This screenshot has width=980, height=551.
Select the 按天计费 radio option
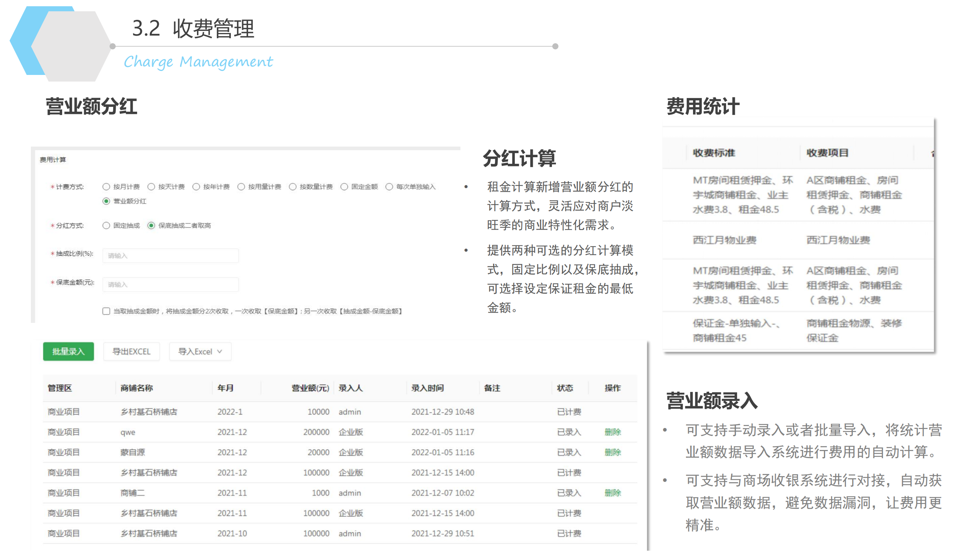click(x=151, y=187)
